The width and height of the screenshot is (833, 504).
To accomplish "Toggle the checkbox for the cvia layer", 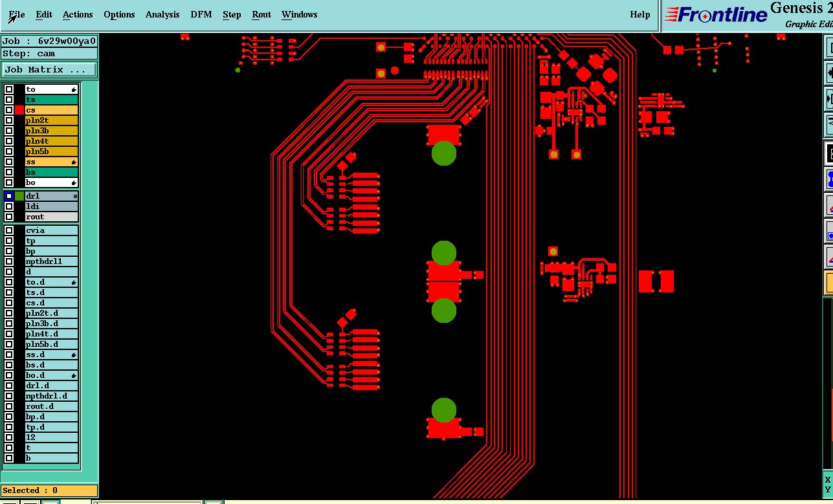I will (x=9, y=230).
